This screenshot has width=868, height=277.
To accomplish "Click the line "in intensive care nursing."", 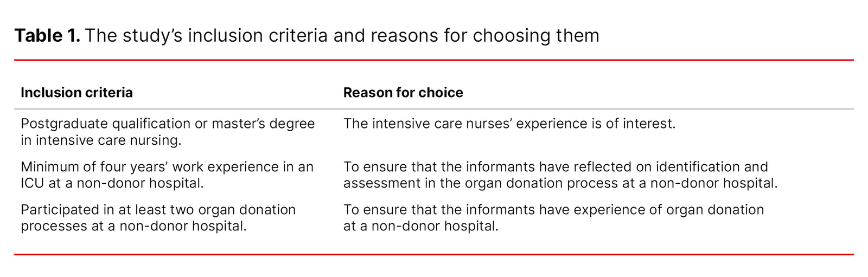I will tap(101, 140).
